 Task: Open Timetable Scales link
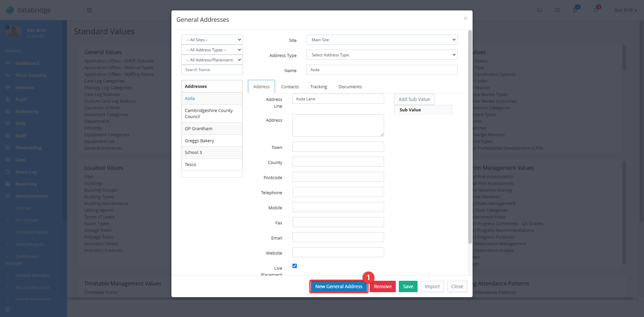[101, 292]
